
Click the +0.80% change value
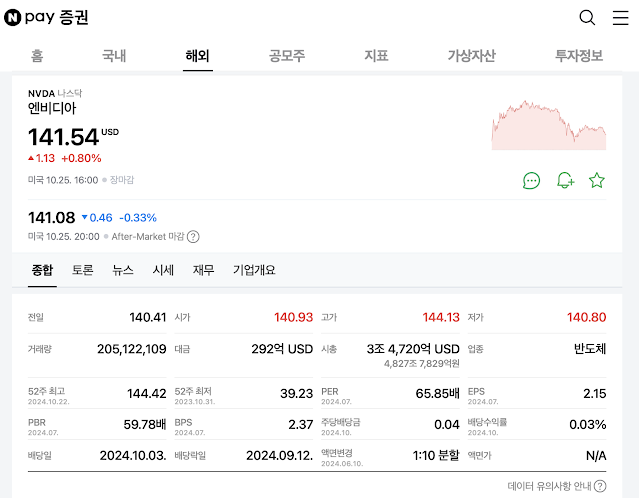tap(81, 158)
